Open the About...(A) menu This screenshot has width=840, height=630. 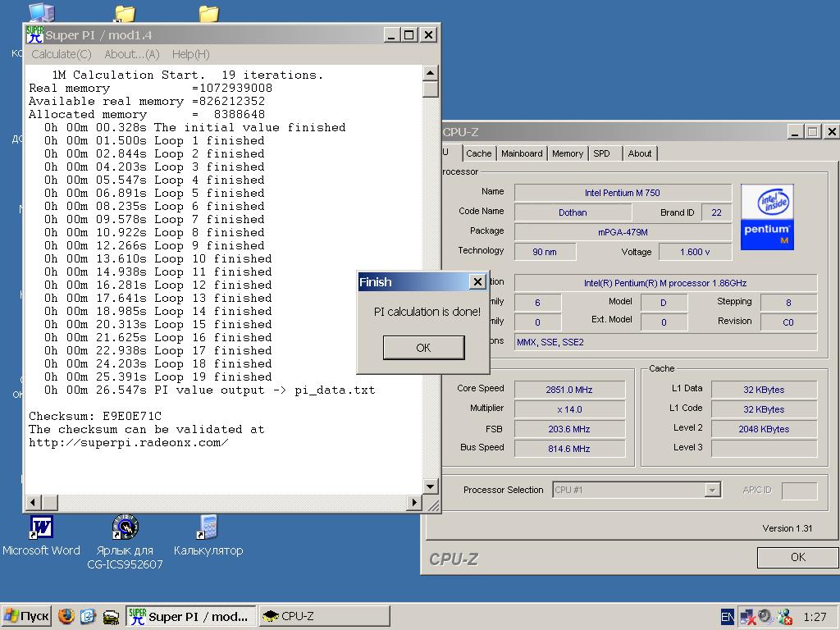[x=132, y=54]
